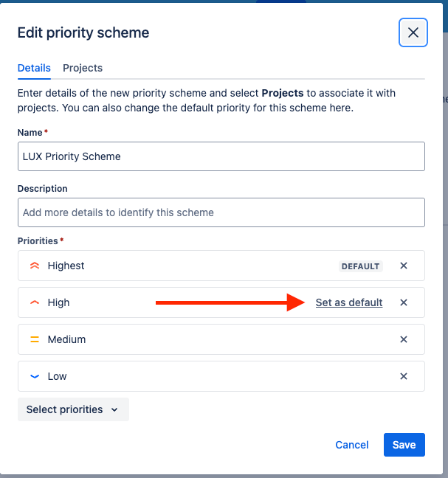Close the Edit priority scheme dialog
Image resolution: width=448 pixels, height=478 pixels.
pyautogui.click(x=413, y=32)
